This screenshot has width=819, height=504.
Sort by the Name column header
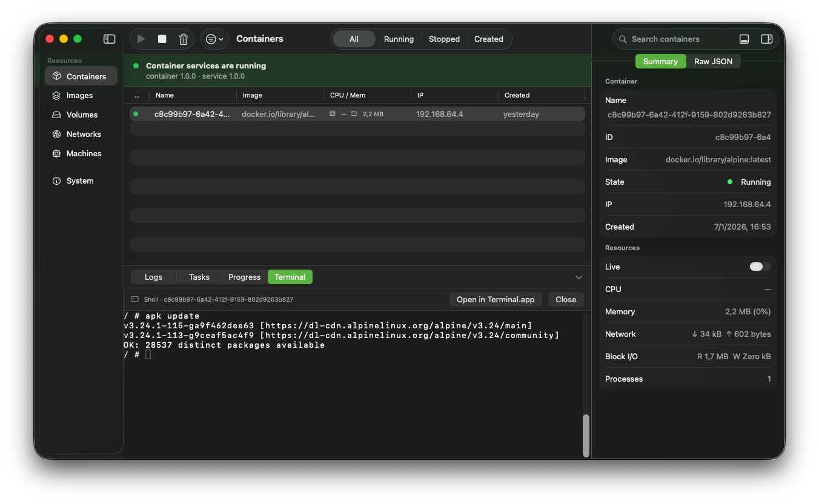[164, 95]
